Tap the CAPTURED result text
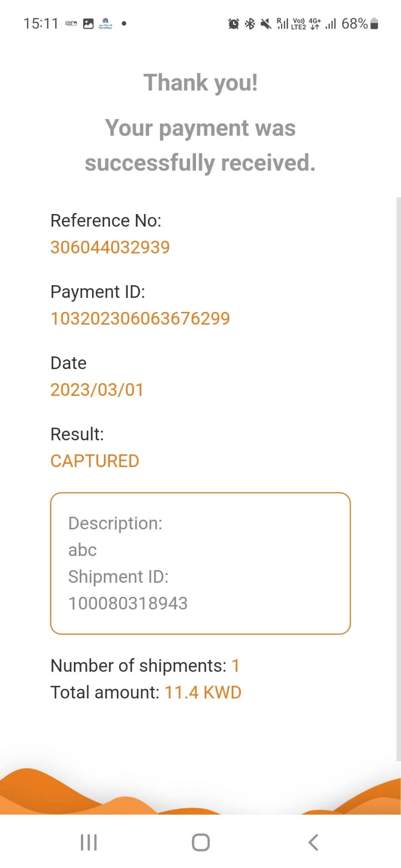Screen dimensions: 401x868 point(95,461)
